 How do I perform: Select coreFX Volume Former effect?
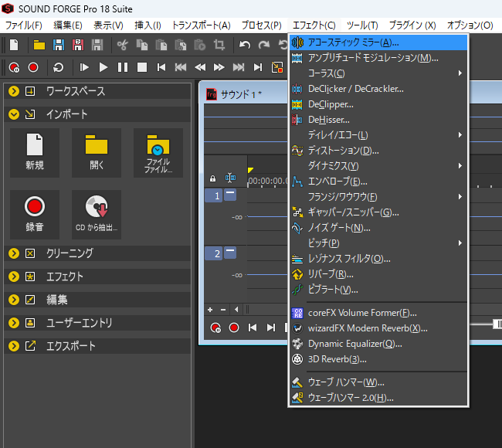[378, 313]
